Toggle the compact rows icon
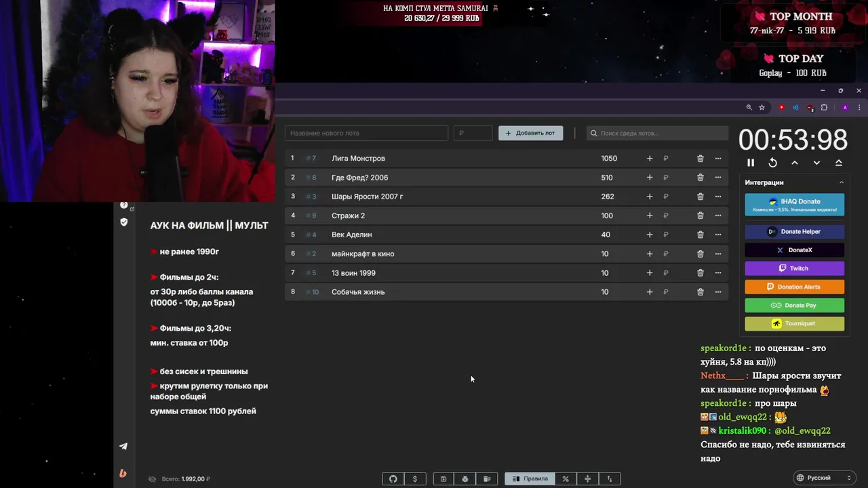Screen dimensions: 868x488 point(587,479)
